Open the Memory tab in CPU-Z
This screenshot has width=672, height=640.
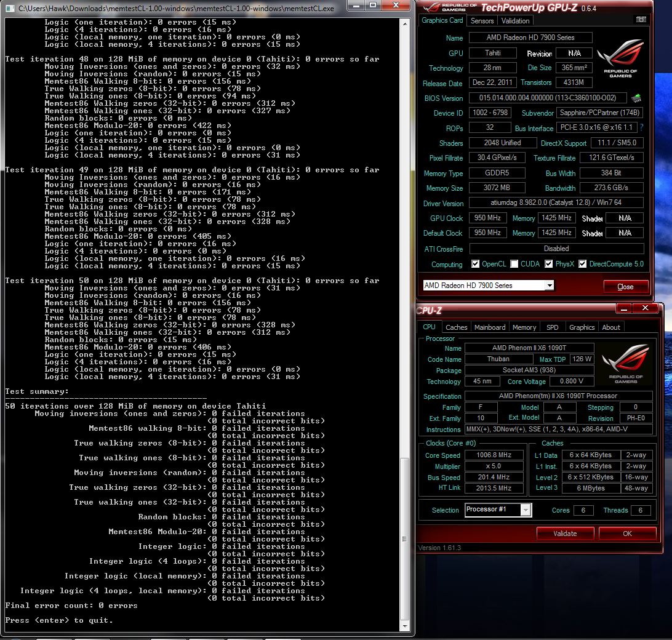point(524,327)
